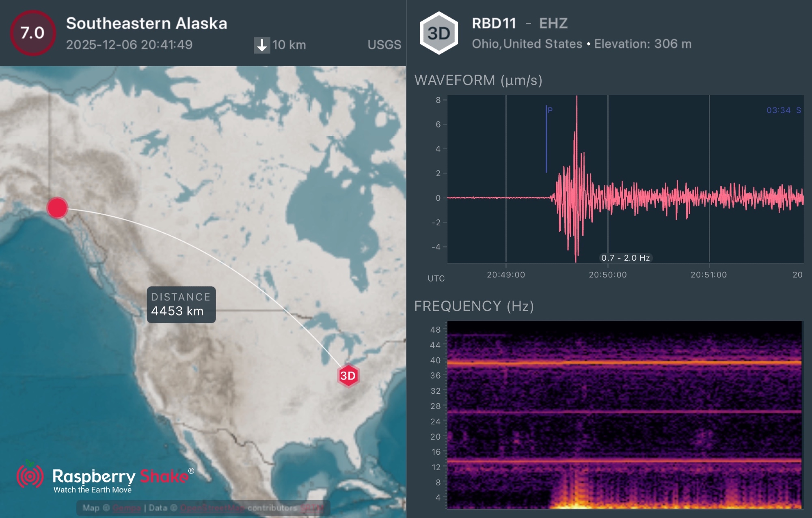Click the USGS source label
The height and width of the screenshot is (518, 812).
[x=384, y=45]
